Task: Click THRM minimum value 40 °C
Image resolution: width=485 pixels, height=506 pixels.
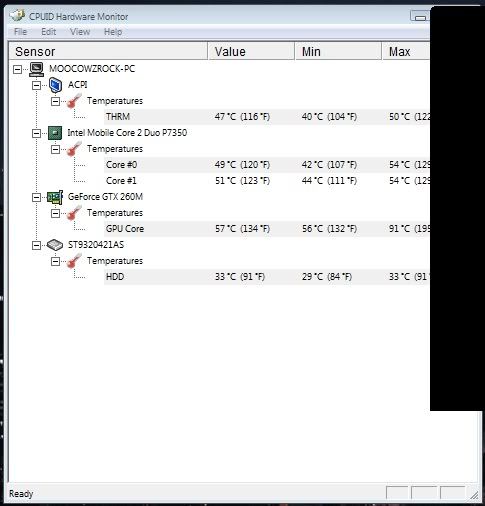Action: click(329, 117)
